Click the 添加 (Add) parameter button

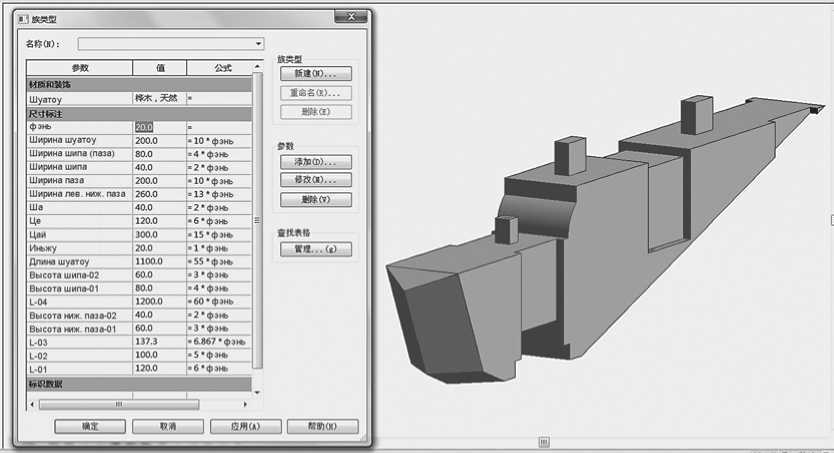click(316, 162)
